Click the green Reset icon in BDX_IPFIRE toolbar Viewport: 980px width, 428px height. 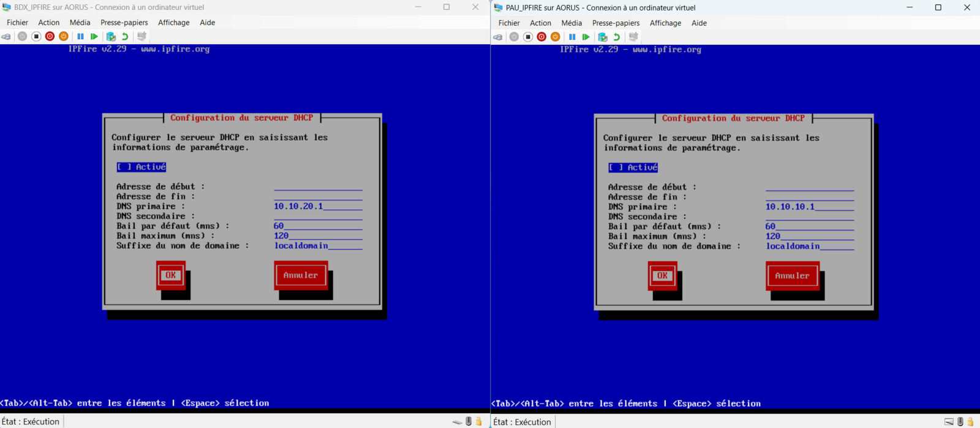(94, 37)
